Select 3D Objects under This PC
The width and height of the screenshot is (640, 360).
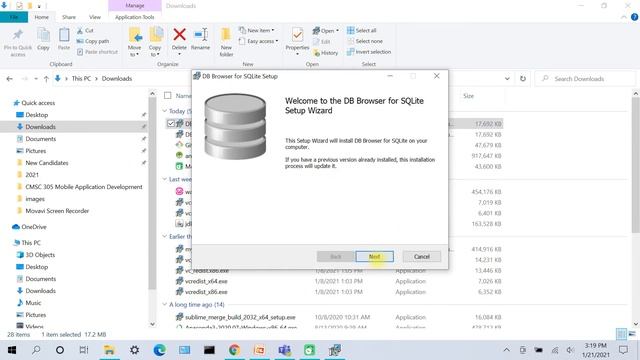click(40, 255)
